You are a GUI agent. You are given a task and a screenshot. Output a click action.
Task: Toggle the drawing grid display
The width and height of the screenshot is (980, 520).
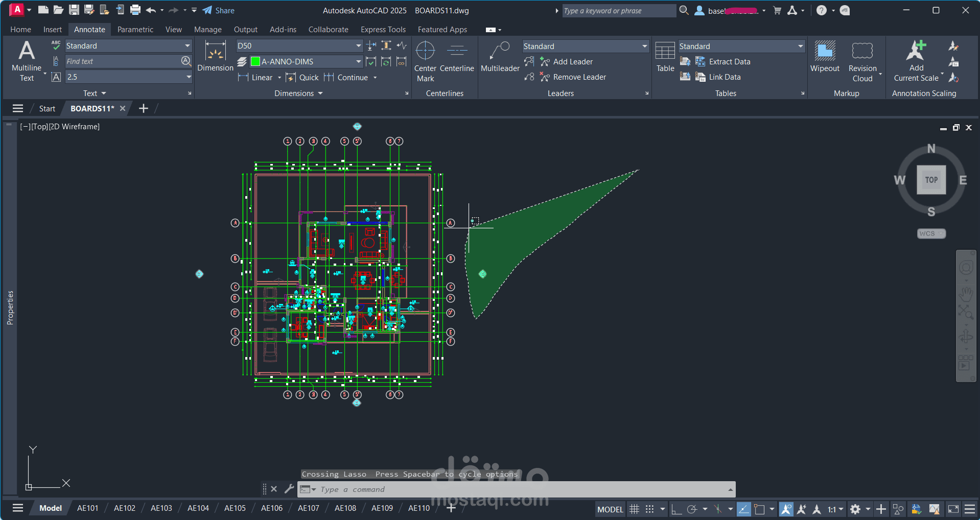(634, 509)
